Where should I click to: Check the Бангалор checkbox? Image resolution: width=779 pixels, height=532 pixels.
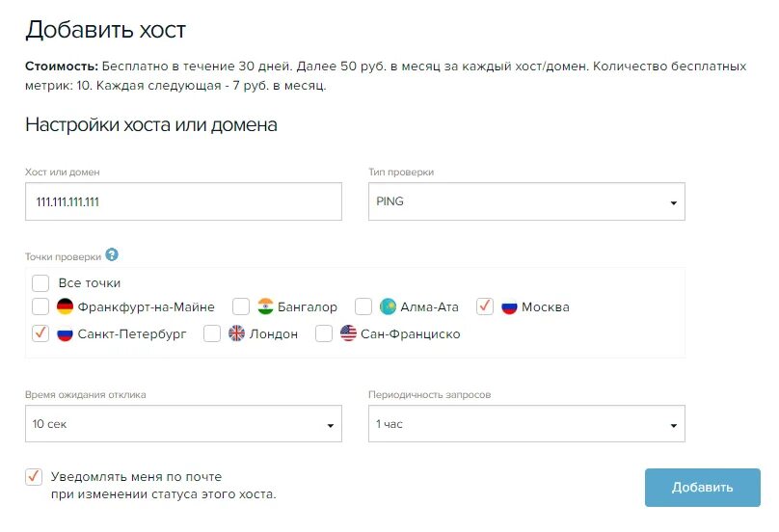(241, 306)
